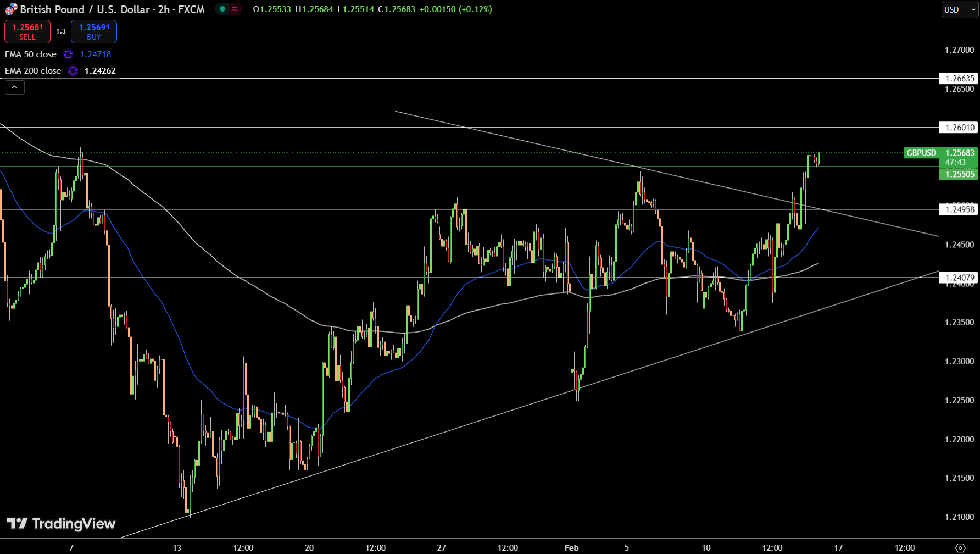Click the BUY 1.25694 button
Image resolution: width=980 pixels, height=554 pixels.
[x=94, y=31]
